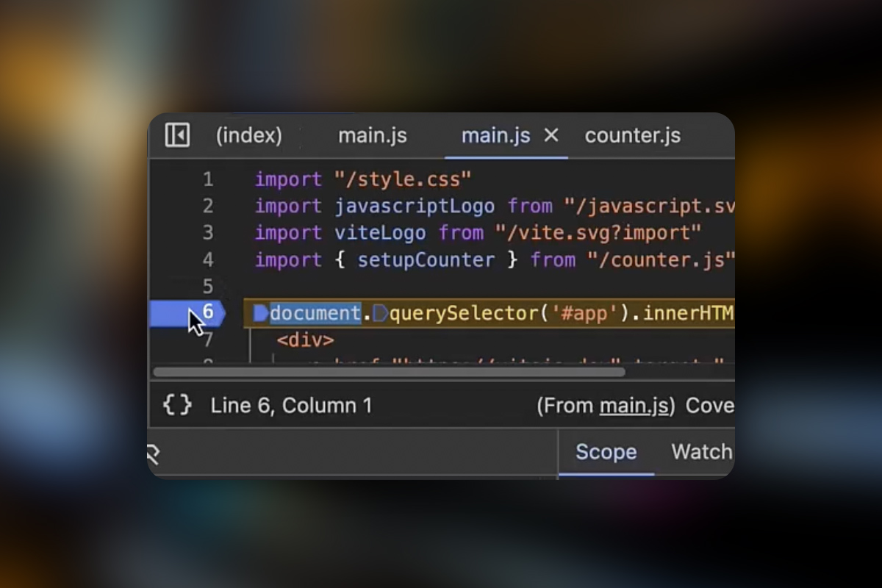
Task: Click line number 2 in gutter
Action: click(208, 206)
